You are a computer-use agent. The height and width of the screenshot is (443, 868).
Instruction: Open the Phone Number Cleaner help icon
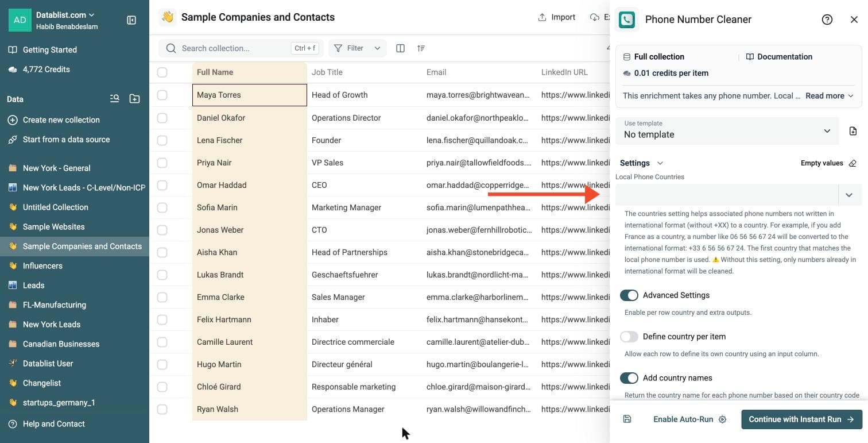click(827, 20)
